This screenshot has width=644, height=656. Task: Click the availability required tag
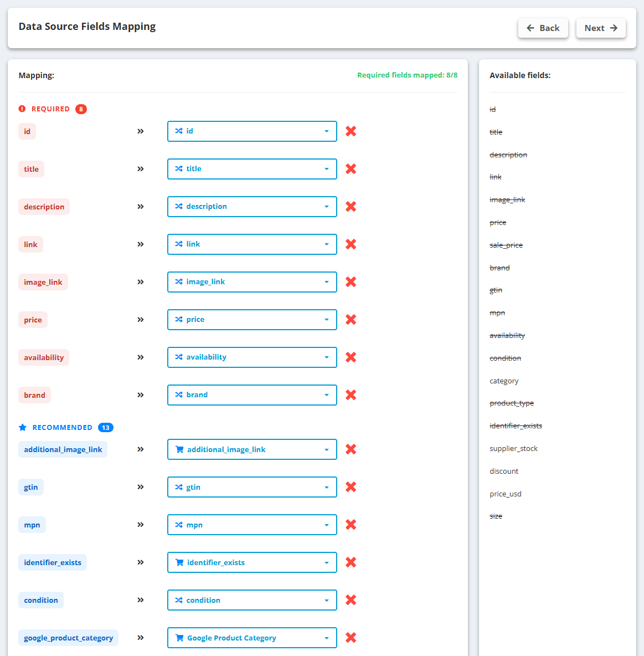click(x=44, y=357)
